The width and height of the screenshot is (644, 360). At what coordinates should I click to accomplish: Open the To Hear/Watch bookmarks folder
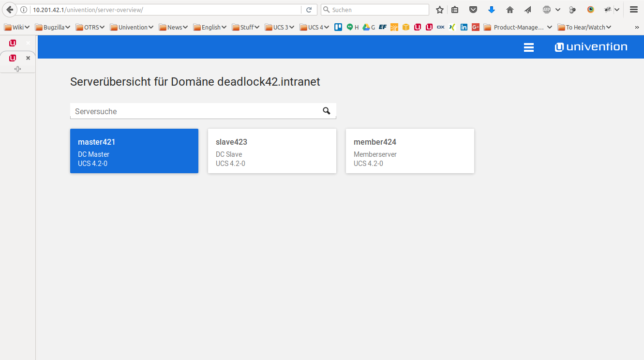(x=584, y=27)
